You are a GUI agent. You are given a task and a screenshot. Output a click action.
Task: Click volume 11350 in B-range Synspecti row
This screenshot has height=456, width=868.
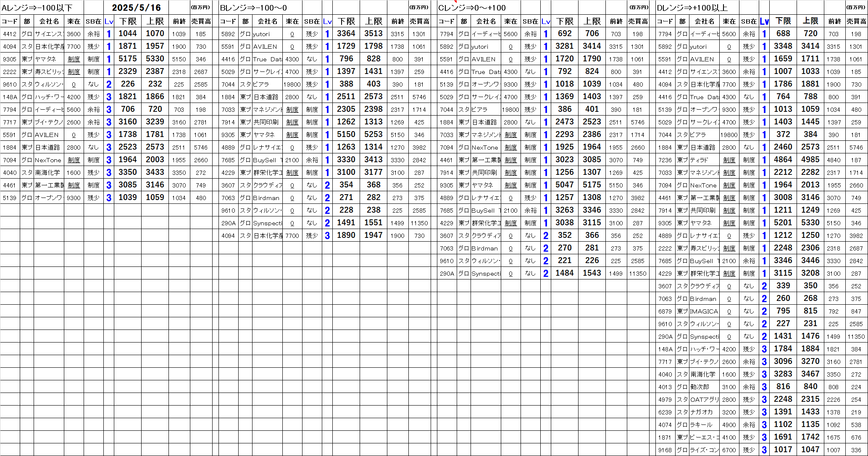419,223
